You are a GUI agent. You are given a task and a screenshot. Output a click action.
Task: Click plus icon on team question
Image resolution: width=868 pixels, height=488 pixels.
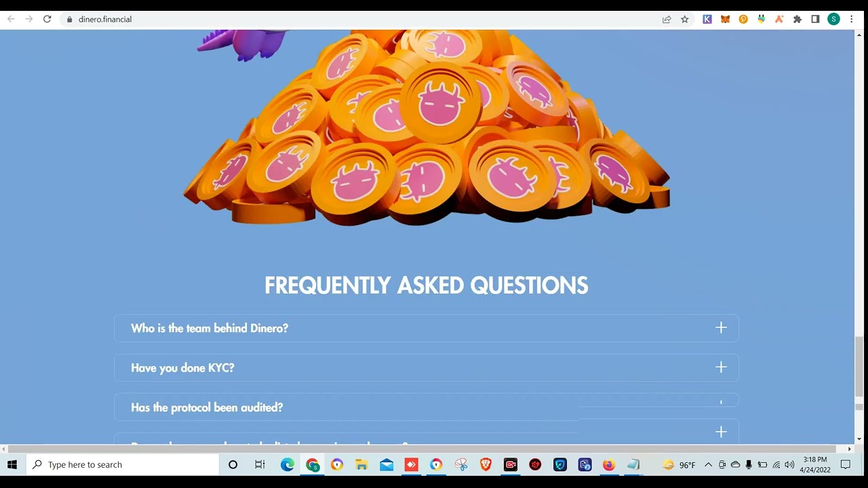coord(721,328)
